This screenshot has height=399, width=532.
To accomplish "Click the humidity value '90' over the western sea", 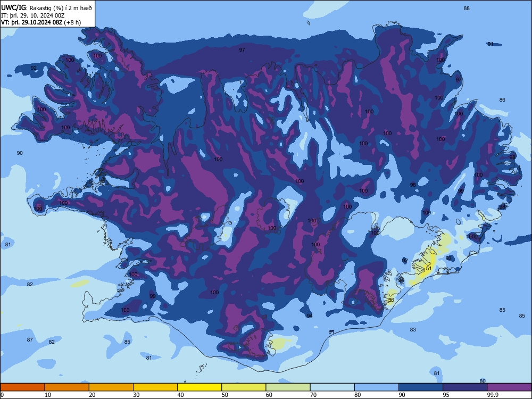I will (20, 153).
